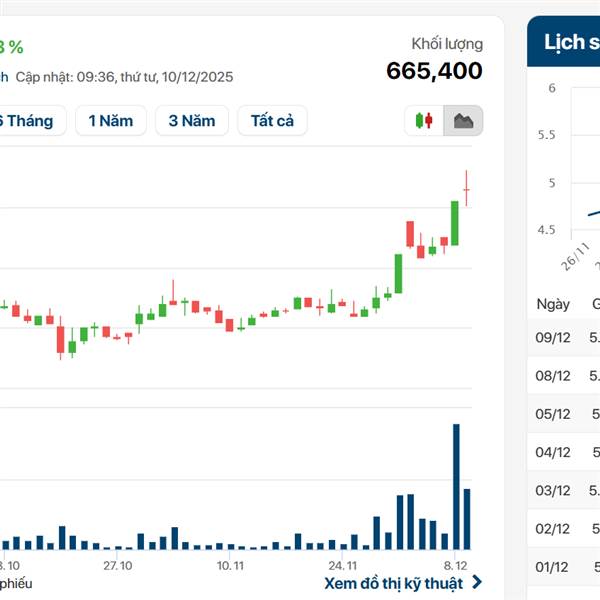Show the Tất cả time range
This screenshot has width=600, height=600.
click(272, 121)
